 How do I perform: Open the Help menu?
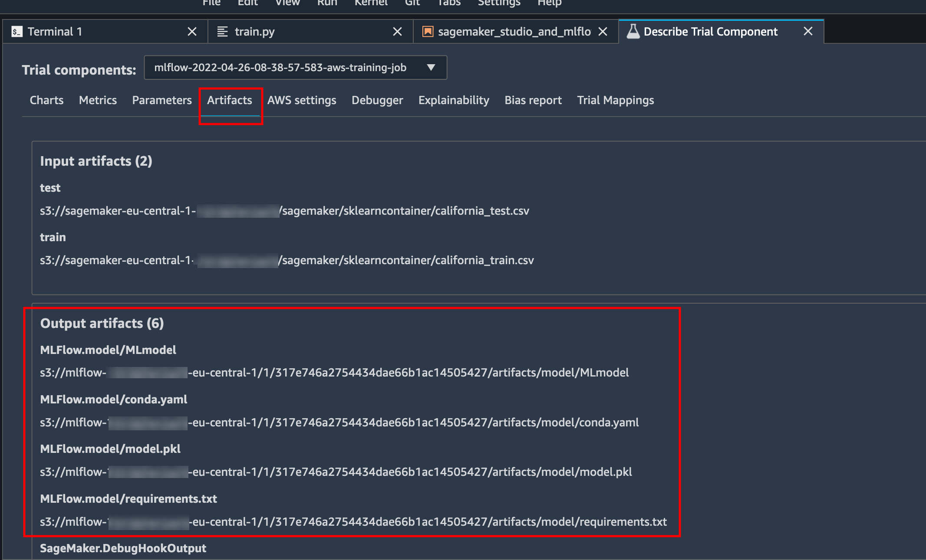click(549, 3)
